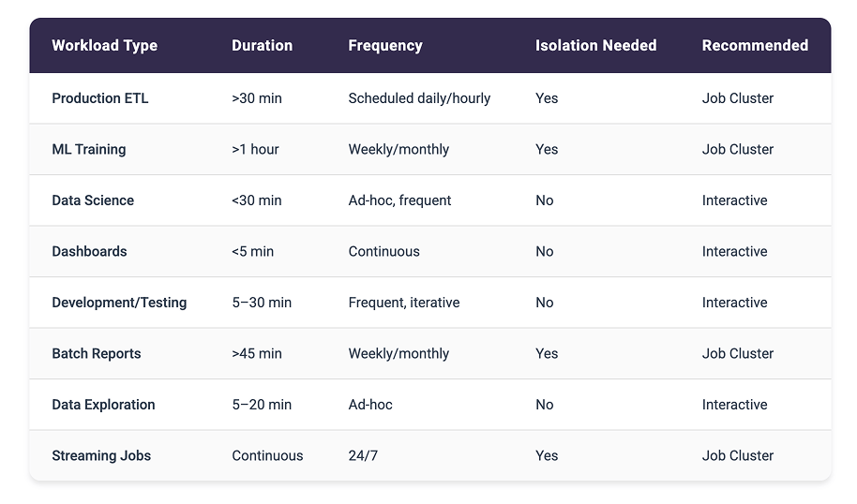Click the Development/Testing row label
This screenshot has width=857, height=504.
(119, 303)
